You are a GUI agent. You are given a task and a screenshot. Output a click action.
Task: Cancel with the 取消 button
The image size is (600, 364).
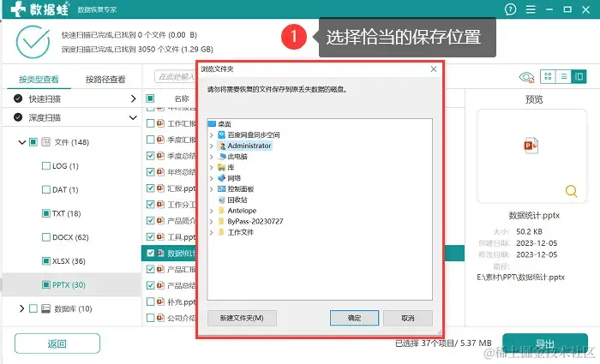point(408,318)
